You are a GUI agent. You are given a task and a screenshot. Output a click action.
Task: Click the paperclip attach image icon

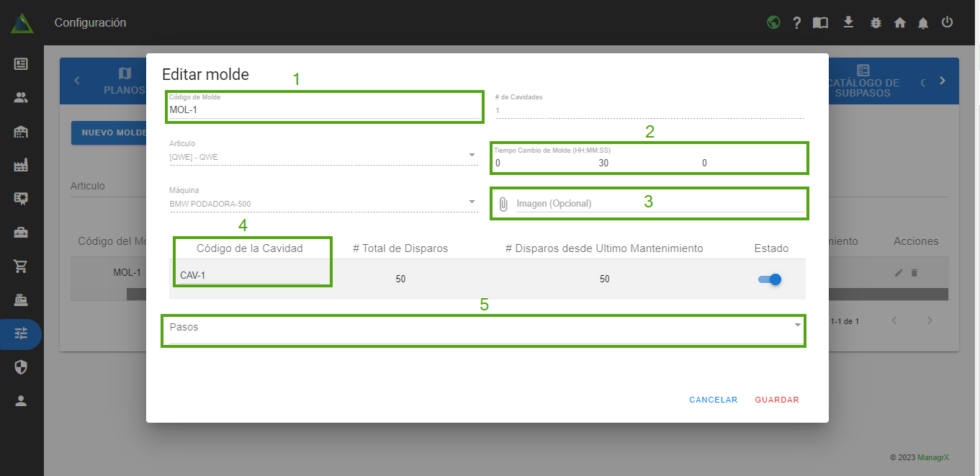pyautogui.click(x=503, y=204)
